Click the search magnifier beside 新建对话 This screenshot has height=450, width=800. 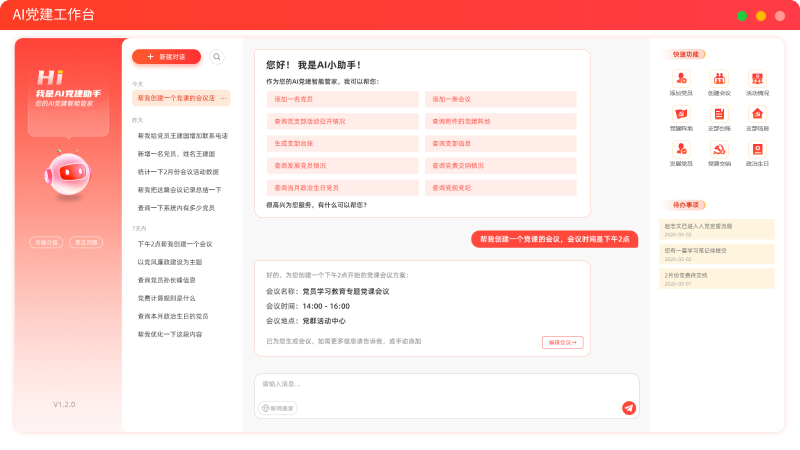click(217, 57)
